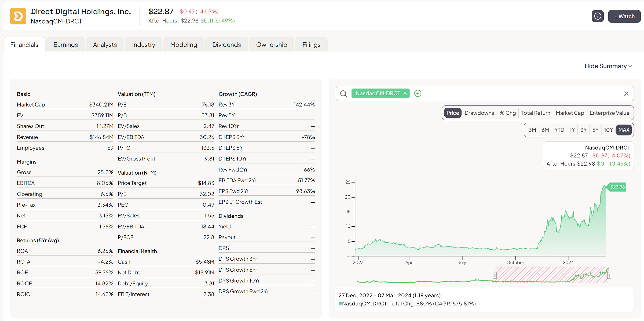Viewport: 644px width, 321px height.
Task: Choose the YTD time range
Action: pos(559,130)
